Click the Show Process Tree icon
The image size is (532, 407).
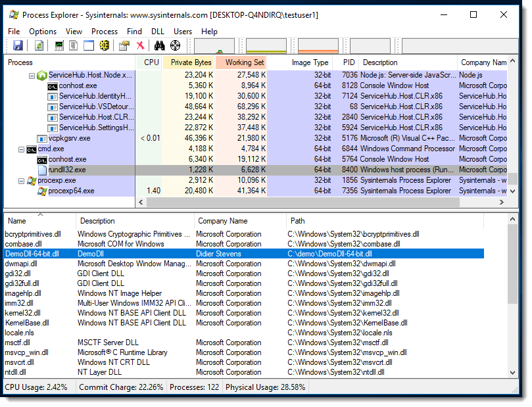[74, 45]
